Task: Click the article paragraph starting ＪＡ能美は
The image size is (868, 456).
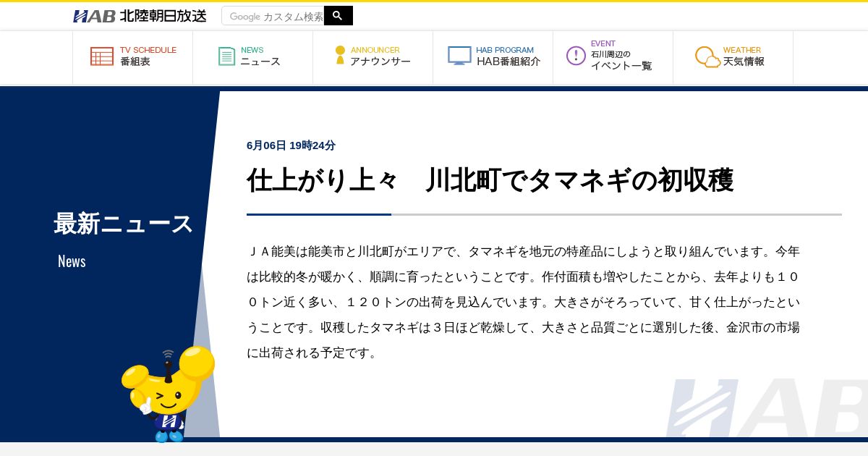Action: point(524,302)
